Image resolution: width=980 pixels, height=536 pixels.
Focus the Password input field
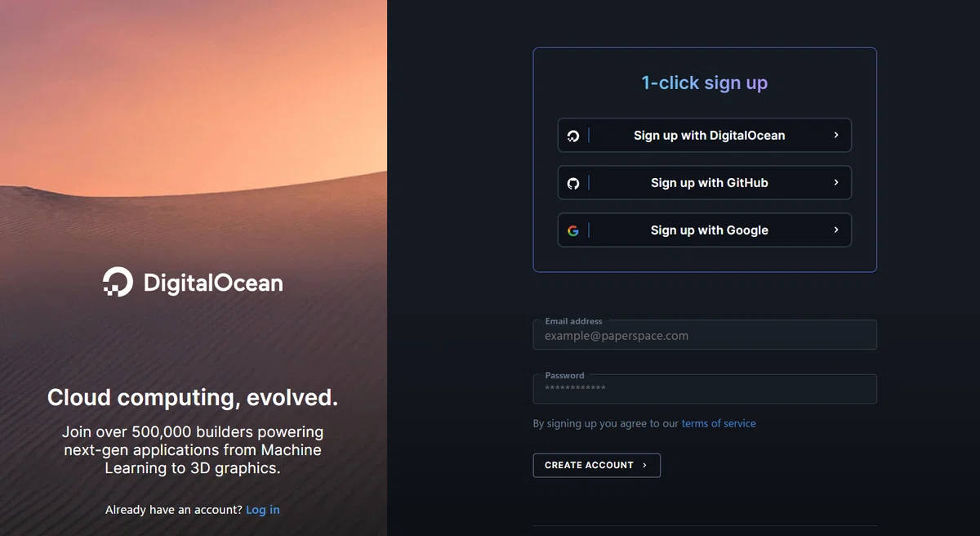(705, 389)
